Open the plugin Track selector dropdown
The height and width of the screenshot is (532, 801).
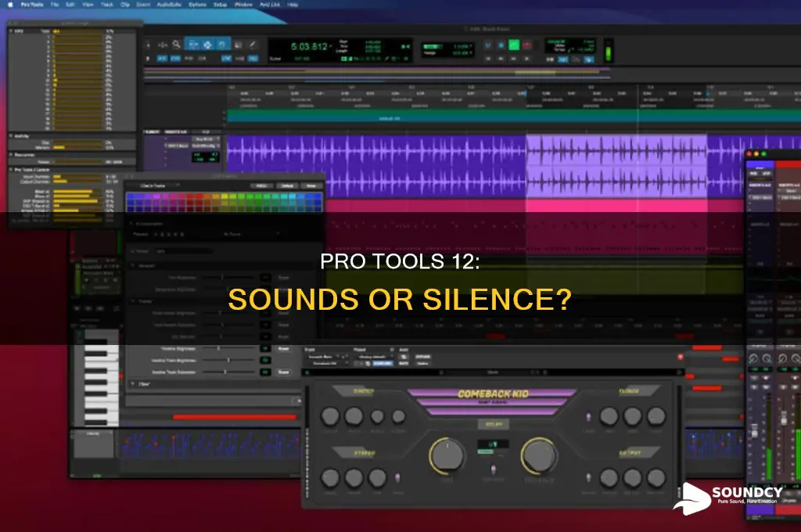click(328, 356)
